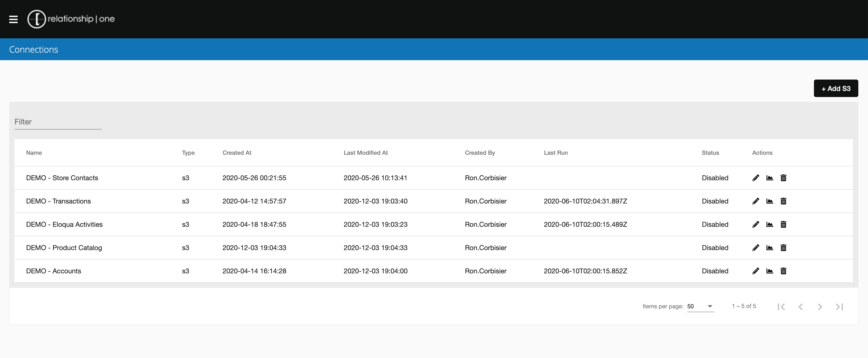Screen dimensions: 868x358
Task: Open the hamburger navigation menu
Action: (13, 19)
